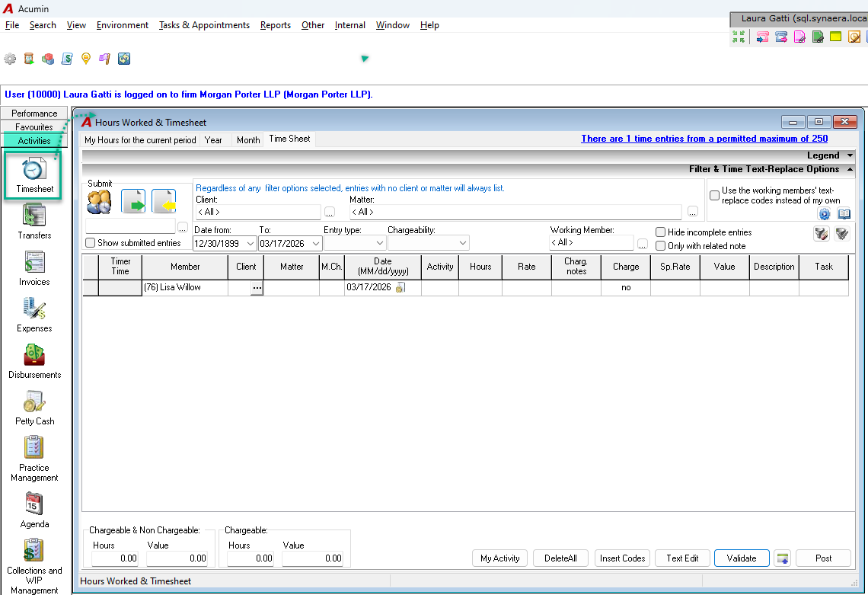
Task: Open the time entries permitted maximum link
Action: coord(704,139)
